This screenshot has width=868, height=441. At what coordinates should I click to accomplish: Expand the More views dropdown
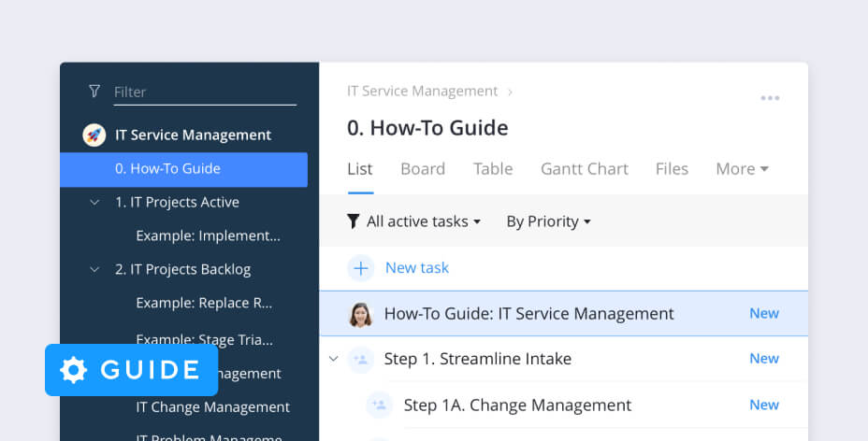click(742, 169)
